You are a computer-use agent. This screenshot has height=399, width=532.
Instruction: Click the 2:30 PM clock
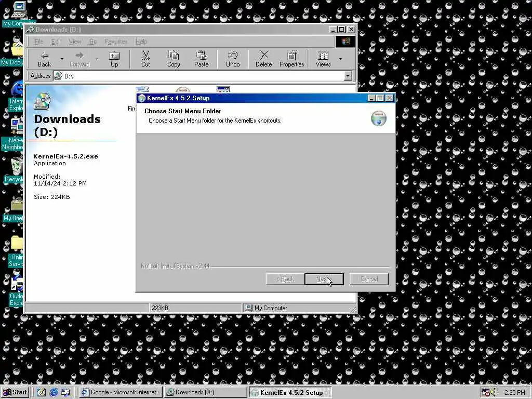[x=514, y=393]
